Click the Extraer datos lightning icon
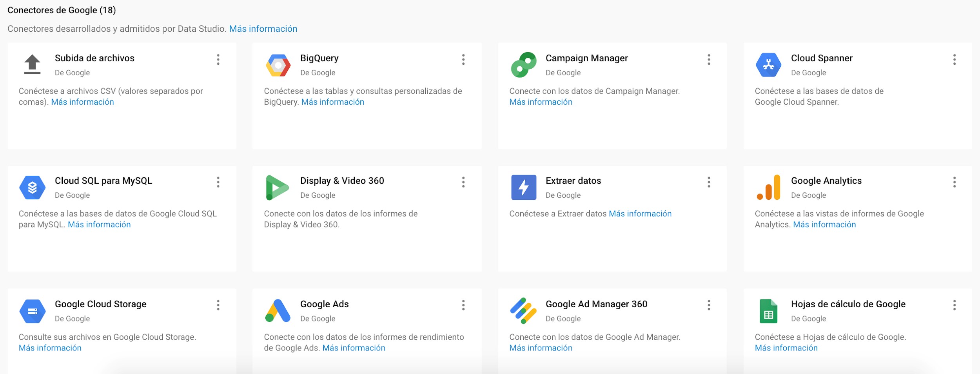The height and width of the screenshot is (374, 980). coord(524,188)
